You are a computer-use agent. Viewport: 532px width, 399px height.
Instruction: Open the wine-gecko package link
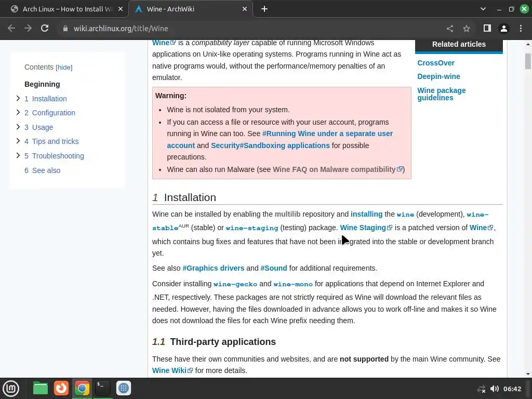coord(235,284)
